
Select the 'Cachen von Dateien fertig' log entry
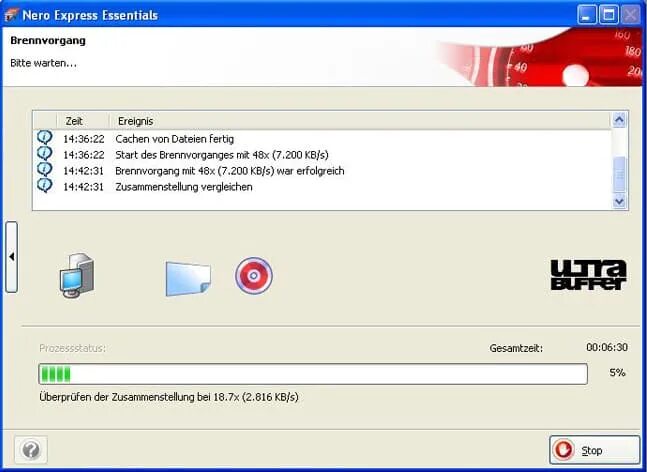tap(322, 139)
